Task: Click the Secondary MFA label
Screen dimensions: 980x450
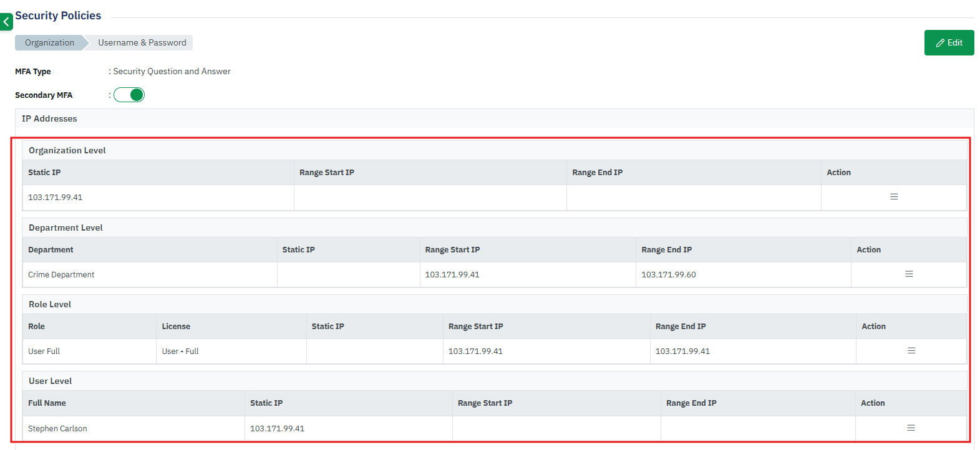Action: click(44, 95)
